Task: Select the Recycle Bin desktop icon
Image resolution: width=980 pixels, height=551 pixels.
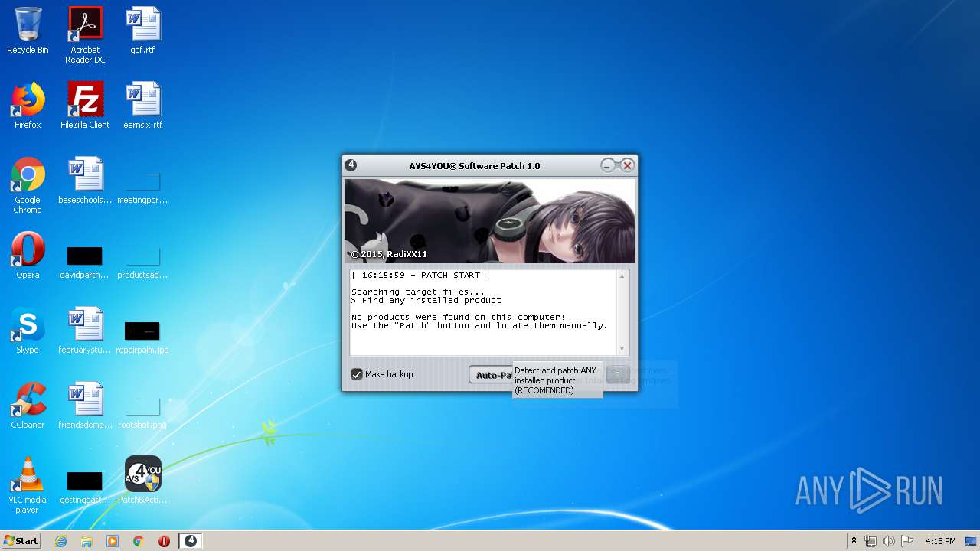Action: coord(28,31)
